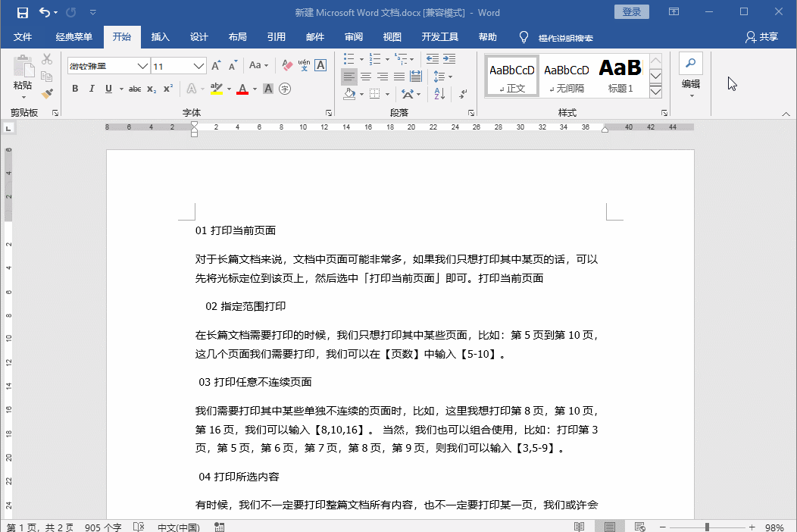Apply strikethrough to text
The image size is (797, 532).
click(x=136, y=89)
